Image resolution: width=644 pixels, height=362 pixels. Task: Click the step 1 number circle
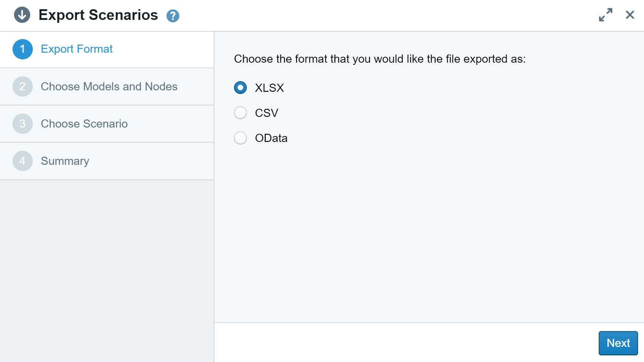point(22,49)
